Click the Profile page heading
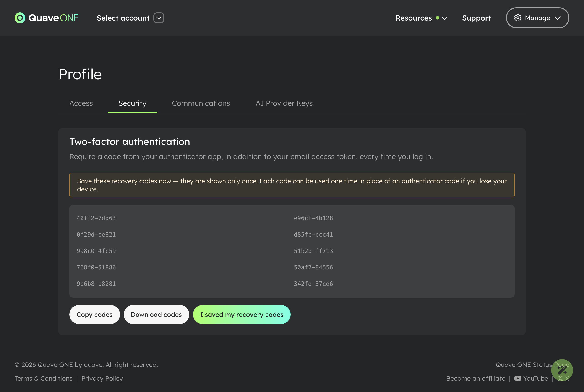Viewport: 584px width, 392px height. (80, 74)
